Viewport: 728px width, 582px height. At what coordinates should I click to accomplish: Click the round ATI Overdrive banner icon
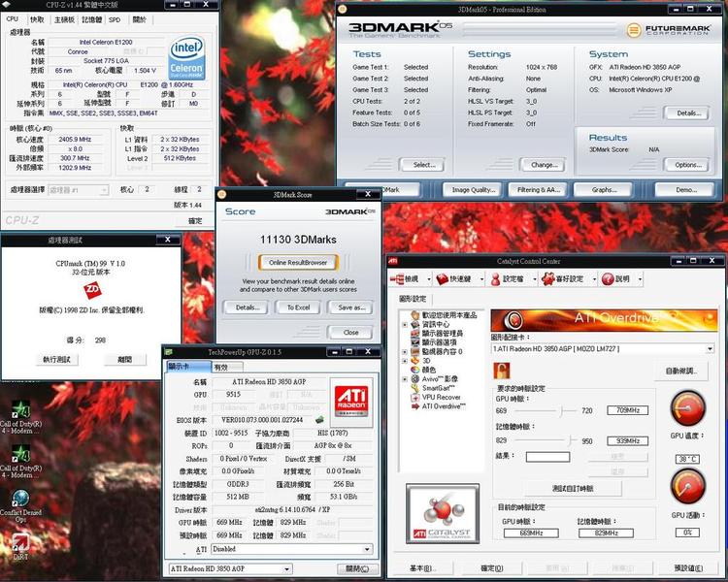point(514,320)
